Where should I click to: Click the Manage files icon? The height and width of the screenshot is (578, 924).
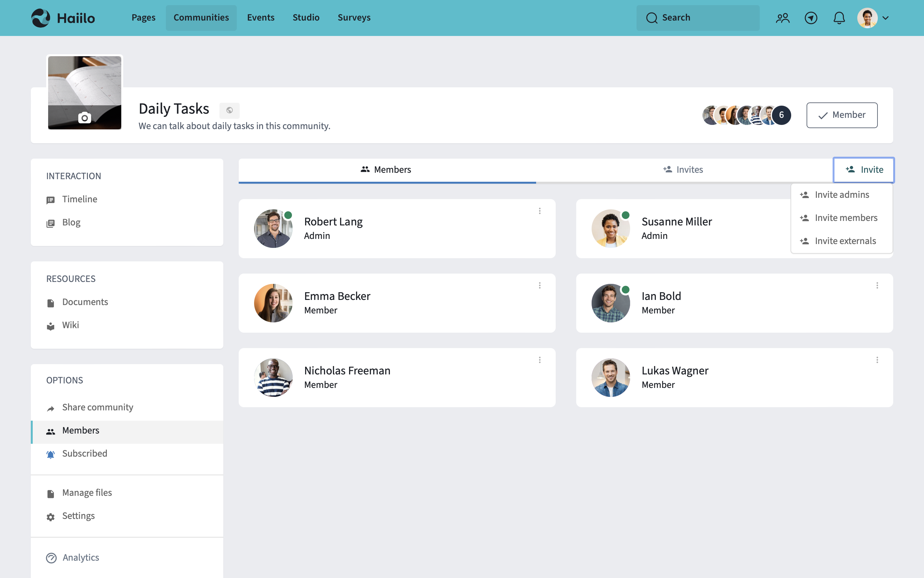[50, 494]
